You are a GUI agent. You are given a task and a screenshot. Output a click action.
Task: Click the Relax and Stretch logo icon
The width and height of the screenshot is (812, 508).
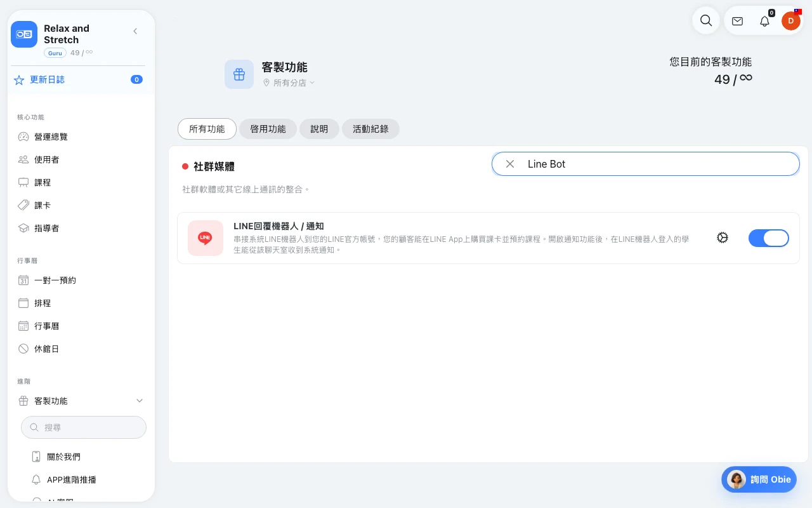[24, 34]
